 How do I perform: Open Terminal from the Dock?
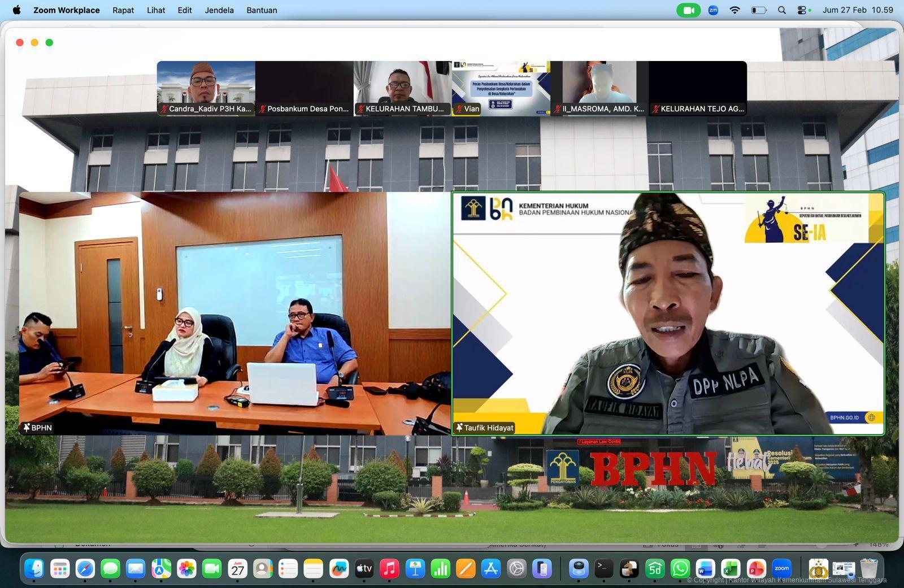tap(603, 569)
